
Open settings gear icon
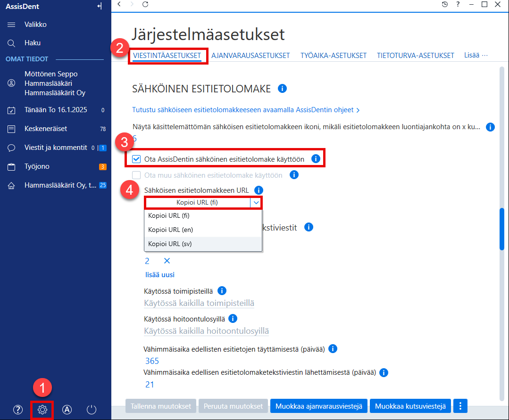click(x=42, y=410)
